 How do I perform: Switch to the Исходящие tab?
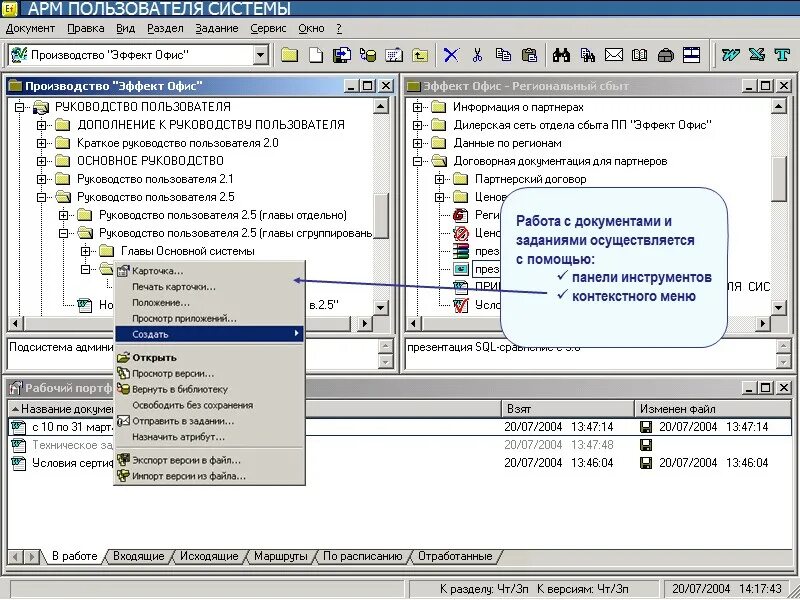[x=209, y=556]
